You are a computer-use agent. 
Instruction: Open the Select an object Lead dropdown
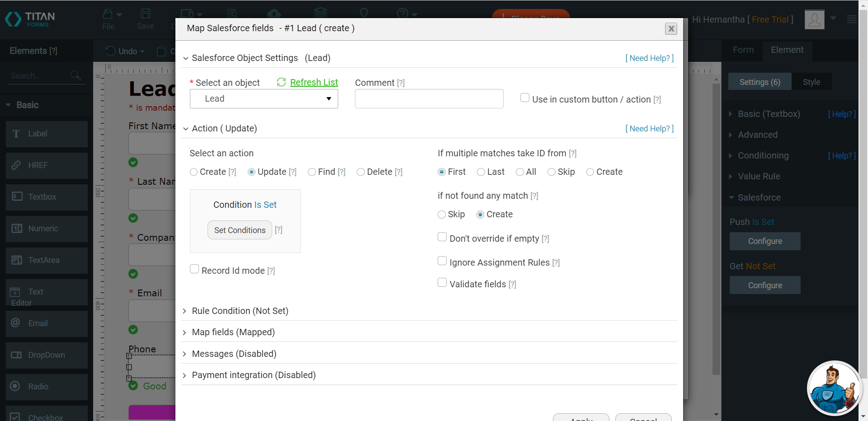(x=264, y=99)
